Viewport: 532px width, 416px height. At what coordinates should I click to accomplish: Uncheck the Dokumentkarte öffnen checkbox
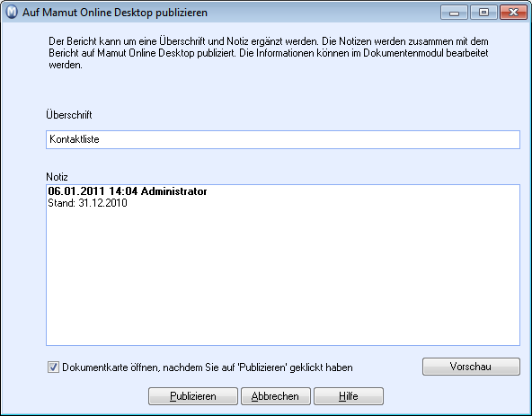(x=53, y=367)
